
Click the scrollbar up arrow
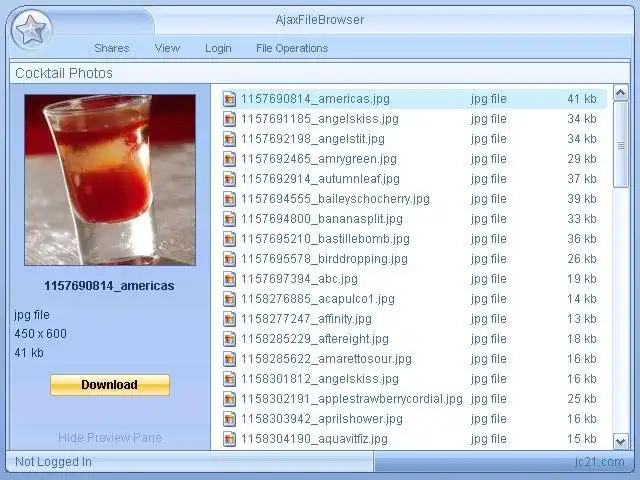[620, 93]
